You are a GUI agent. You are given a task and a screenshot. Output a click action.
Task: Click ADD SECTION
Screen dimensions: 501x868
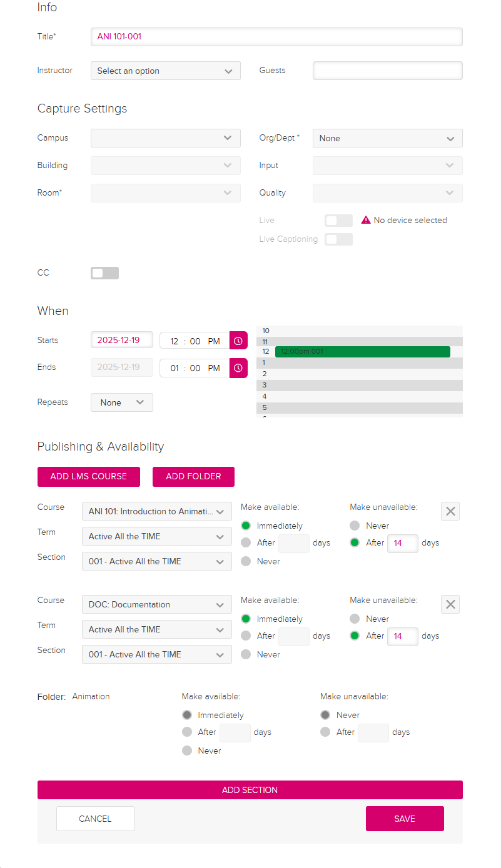[250, 789]
